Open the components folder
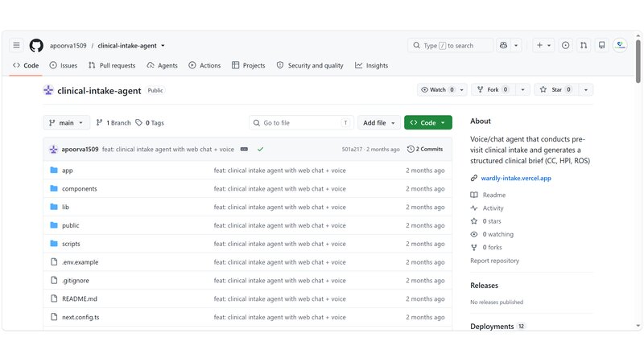The image size is (644, 362). [79, 189]
